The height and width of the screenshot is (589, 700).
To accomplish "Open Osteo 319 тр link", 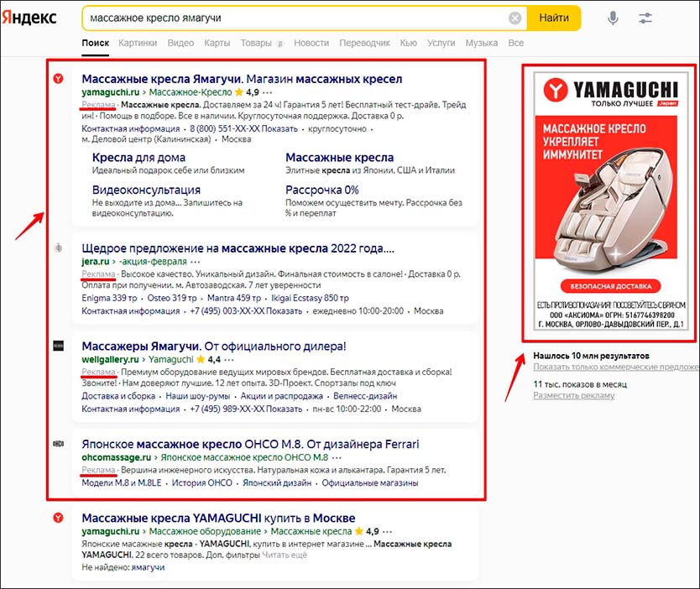I will point(172,298).
